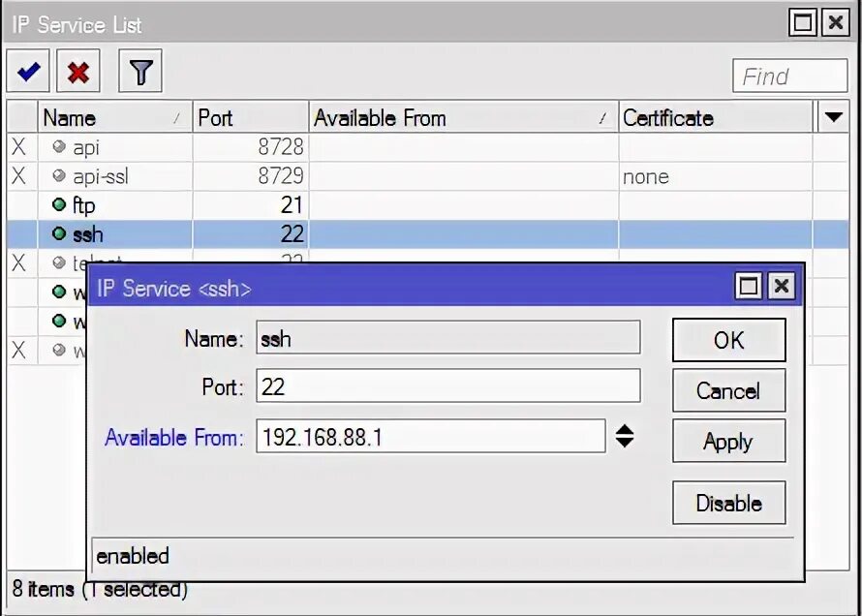Click the X marker beside api service
Image resolution: width=862 pixels, height=616 pixels.
pyautogui.click(x=17, y=146)
